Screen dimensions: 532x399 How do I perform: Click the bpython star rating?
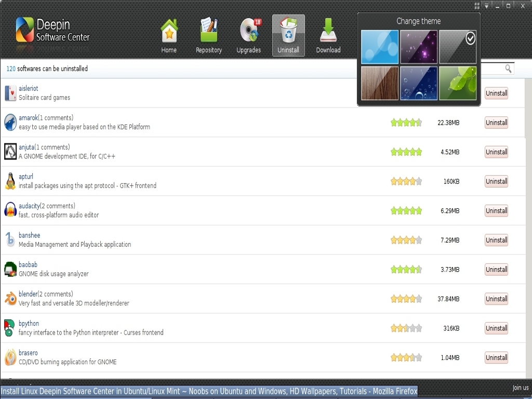[406, 328]
